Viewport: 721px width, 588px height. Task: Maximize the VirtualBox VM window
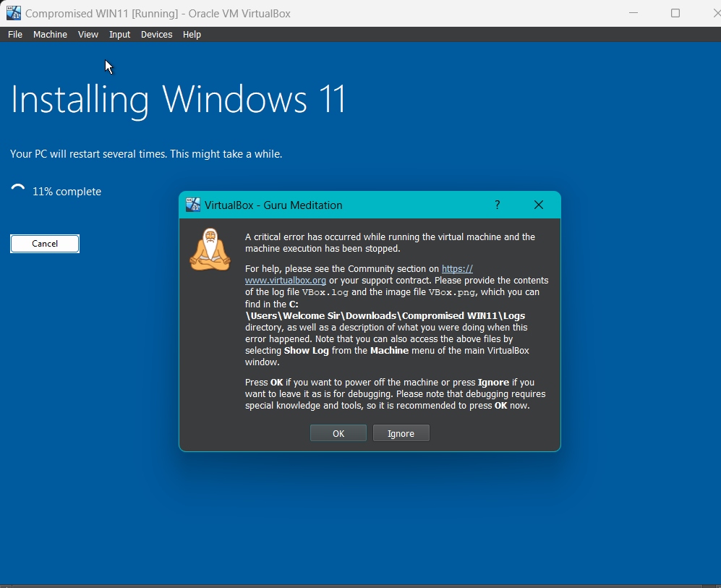[675, 13]
